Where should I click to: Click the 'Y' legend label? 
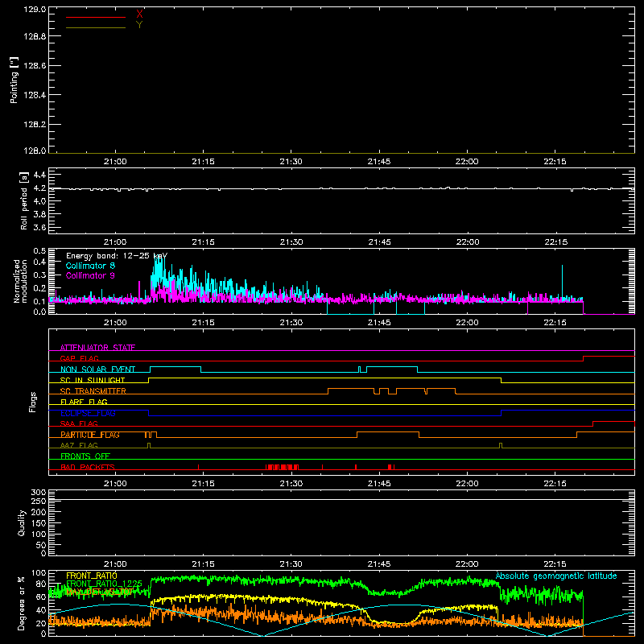pyautogui.click(x=139, y=25)
